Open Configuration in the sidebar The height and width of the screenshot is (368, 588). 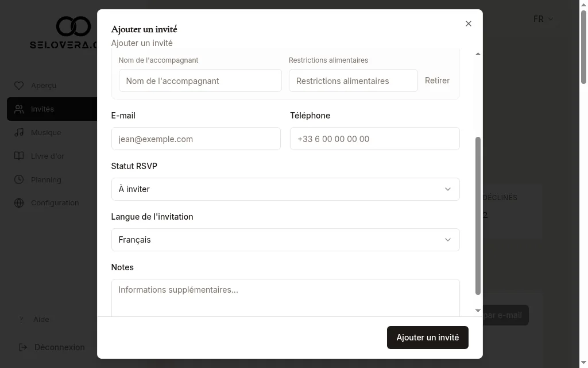(52, 203)
